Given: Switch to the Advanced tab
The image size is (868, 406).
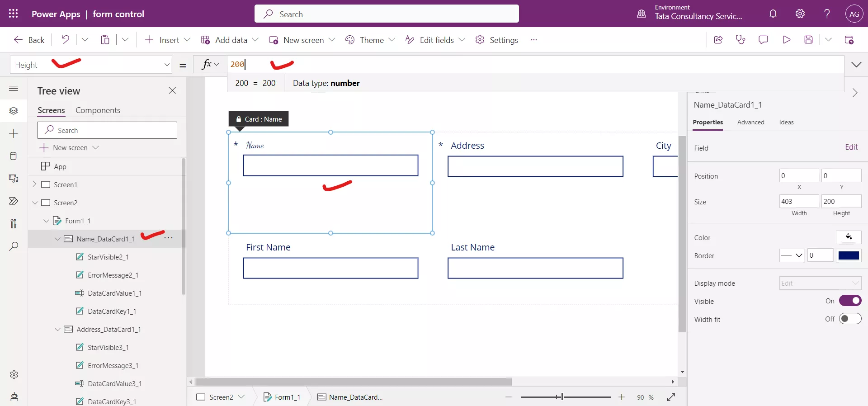Looking at the screenshot, I should [750, 122].
